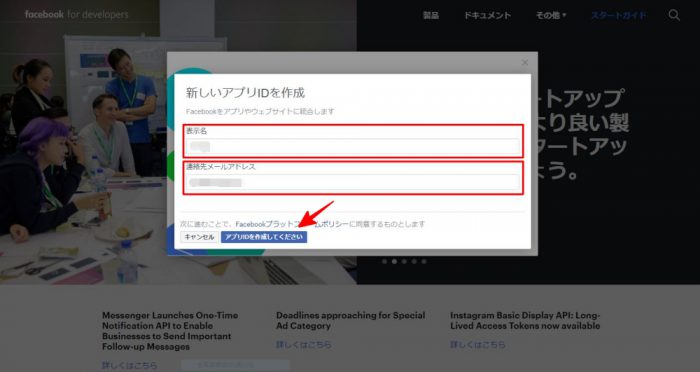Open the search magnifier icon
This screenshot has height=372, width=700.
pyautogui.click(x=674, y=15)
